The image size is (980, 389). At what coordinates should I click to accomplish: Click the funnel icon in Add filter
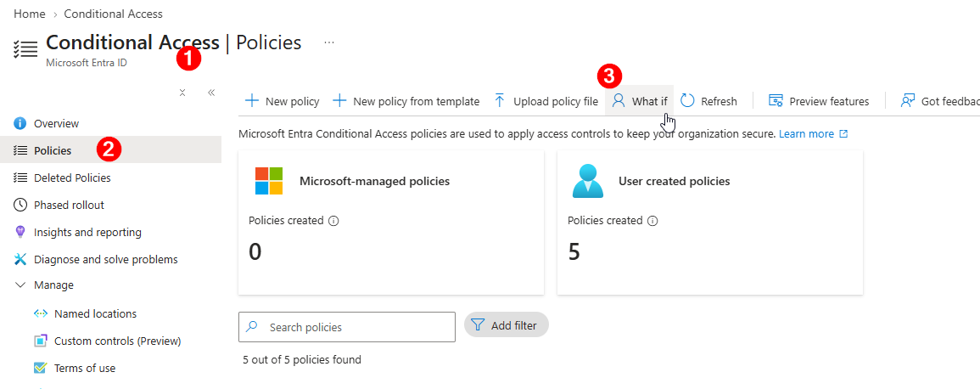point(478,325)
